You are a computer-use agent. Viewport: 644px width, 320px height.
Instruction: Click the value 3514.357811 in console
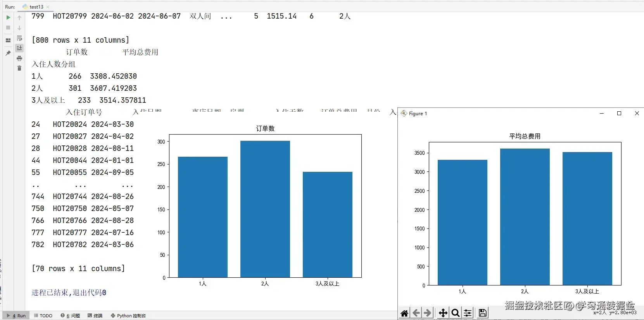click(123, 100)
